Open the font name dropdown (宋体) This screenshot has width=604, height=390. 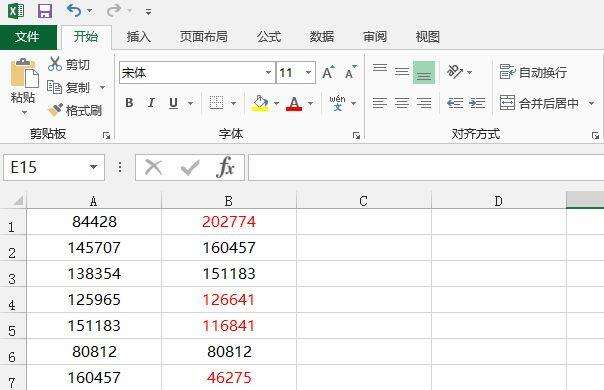coord(268,72)
